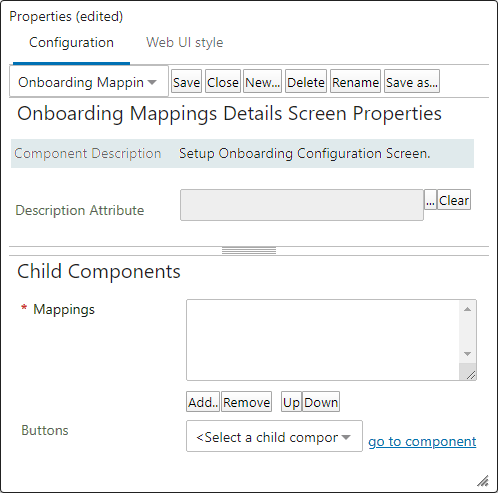498x493 pixels.
Task: Add a child component to Mappings
Action: (203, 402)
